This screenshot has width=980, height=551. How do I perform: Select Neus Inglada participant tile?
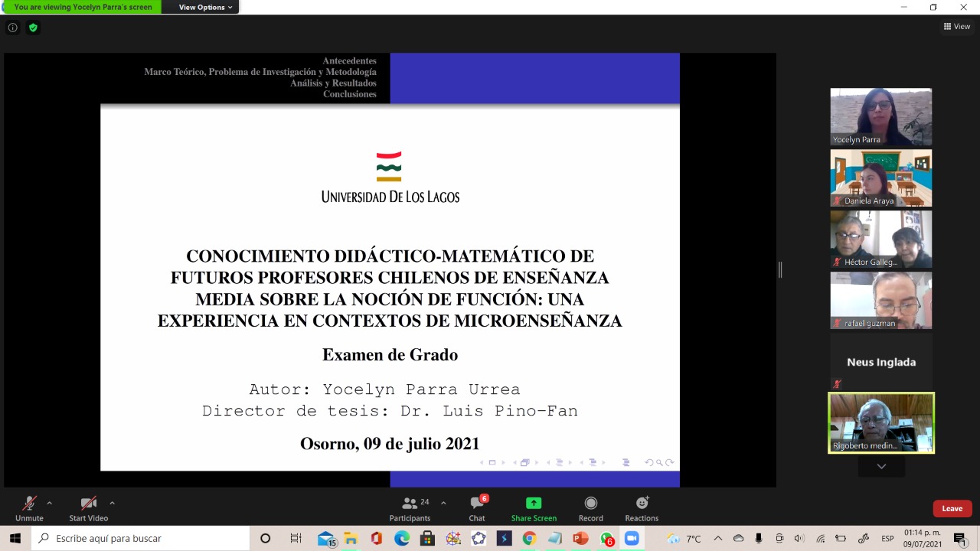point(881,362)
